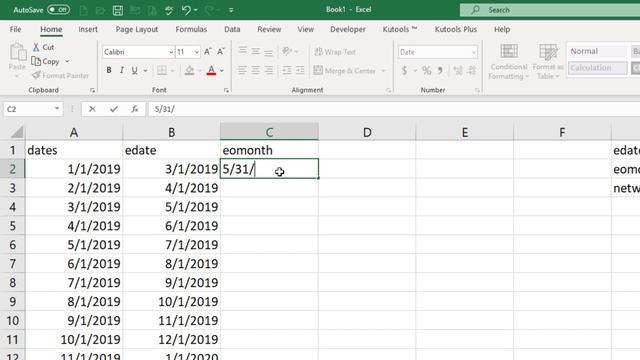
Task: Click the Save icon in title bar
Action: (118, 10)
